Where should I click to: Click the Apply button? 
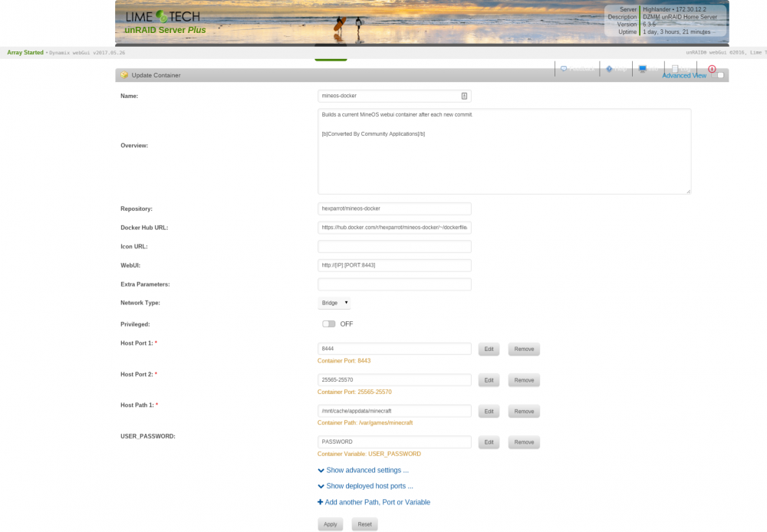330,524
